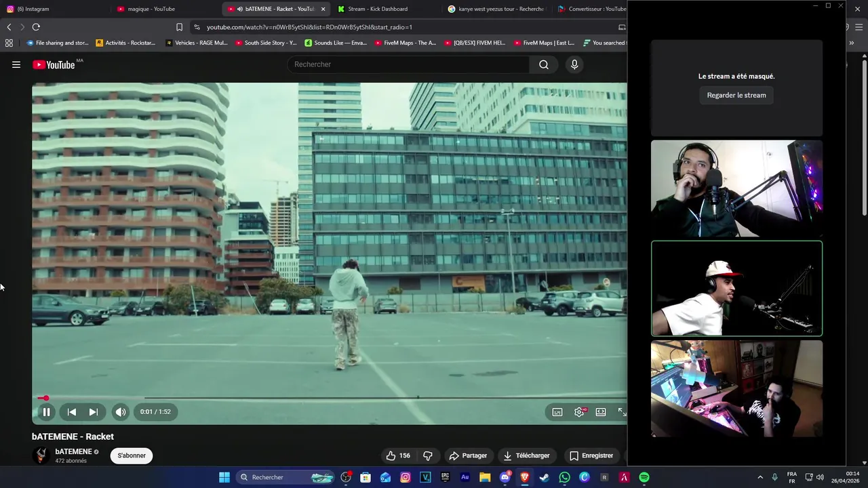Go to the YouTube home logo

pos(54,65)
